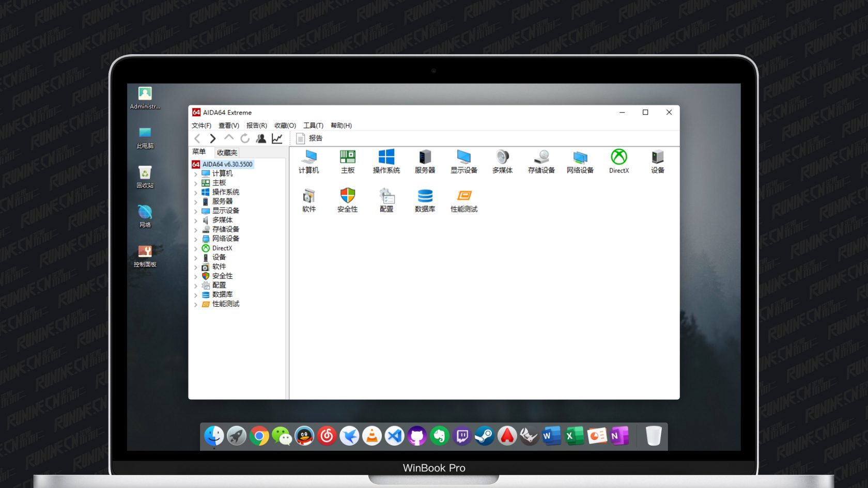
Task: Open Chrome from the dock
Action: coord(259,436)
